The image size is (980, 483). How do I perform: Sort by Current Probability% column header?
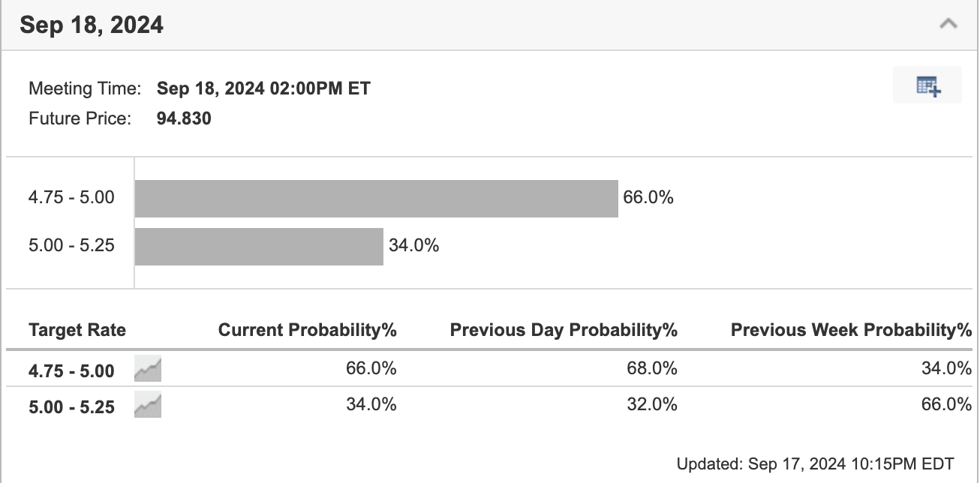coord(307,330)
